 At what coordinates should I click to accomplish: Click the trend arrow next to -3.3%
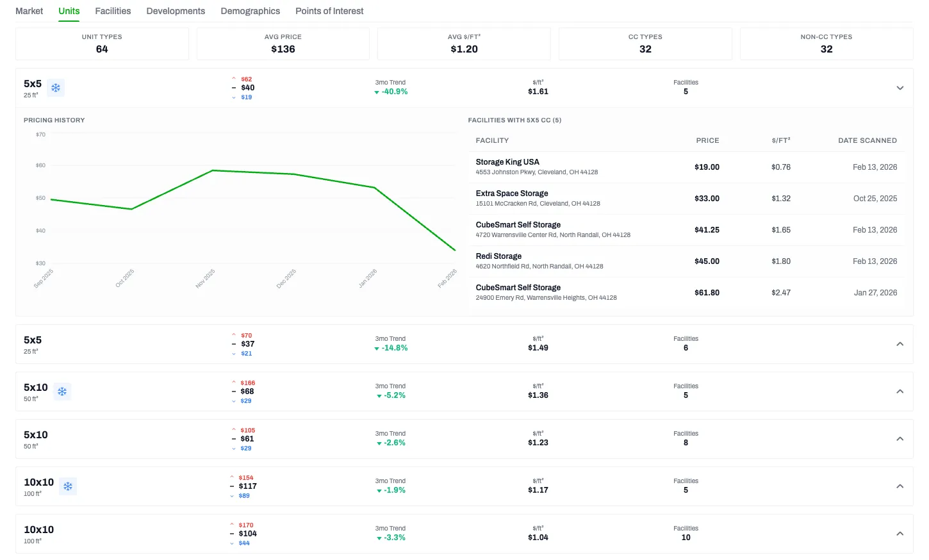pyautogui.click(x=379, y=538)
